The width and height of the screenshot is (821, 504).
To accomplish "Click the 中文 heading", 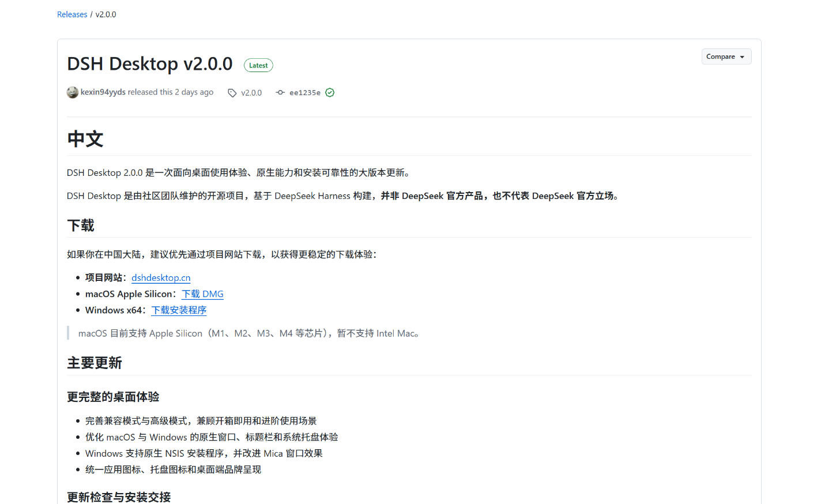I will click(85, 139).
